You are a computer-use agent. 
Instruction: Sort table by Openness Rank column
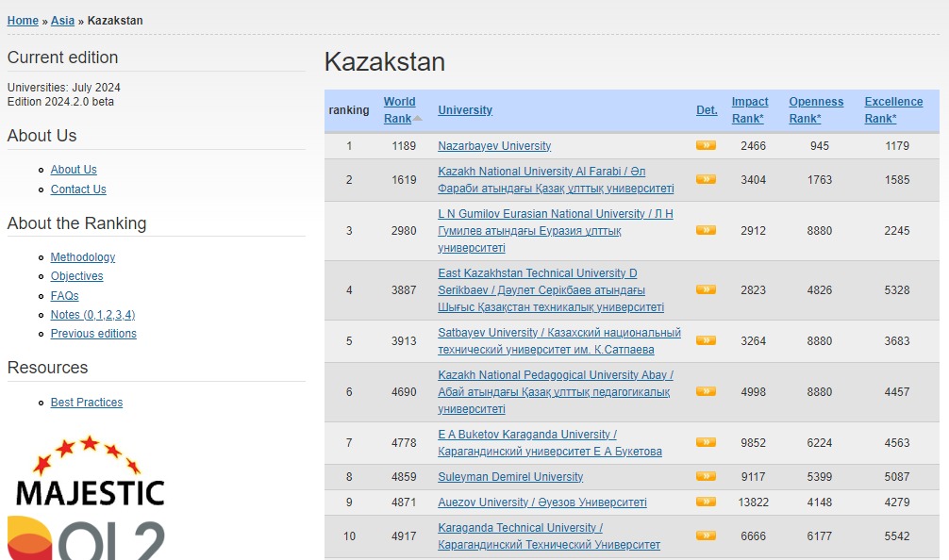tap(816, 110)
